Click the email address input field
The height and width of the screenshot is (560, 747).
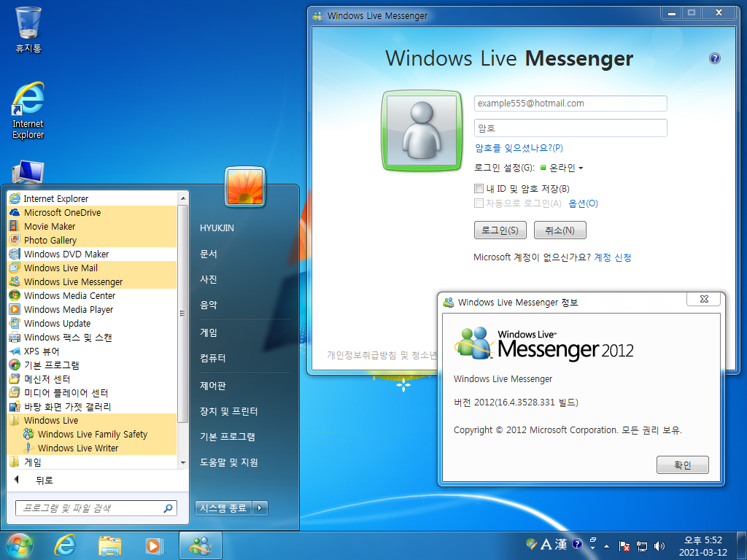click(x=570, y=104)
